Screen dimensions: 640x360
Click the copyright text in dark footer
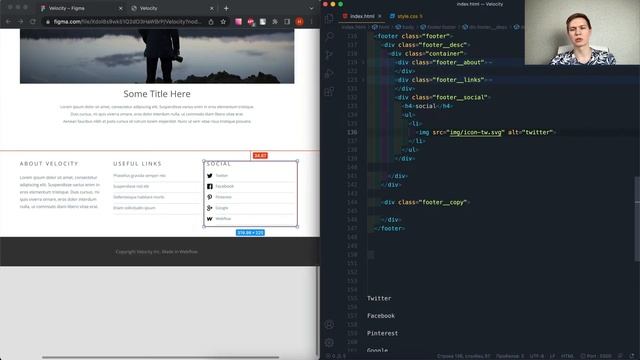coord(157,252)
